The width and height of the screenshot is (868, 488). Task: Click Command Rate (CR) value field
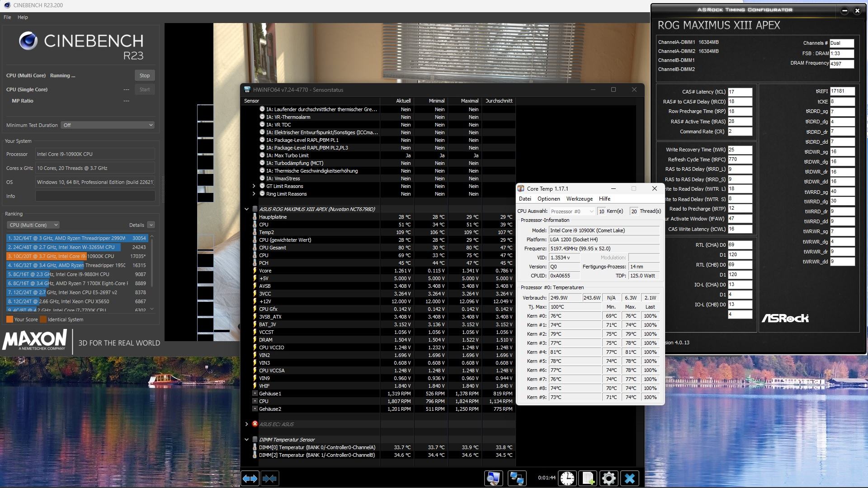pos(740,131)
